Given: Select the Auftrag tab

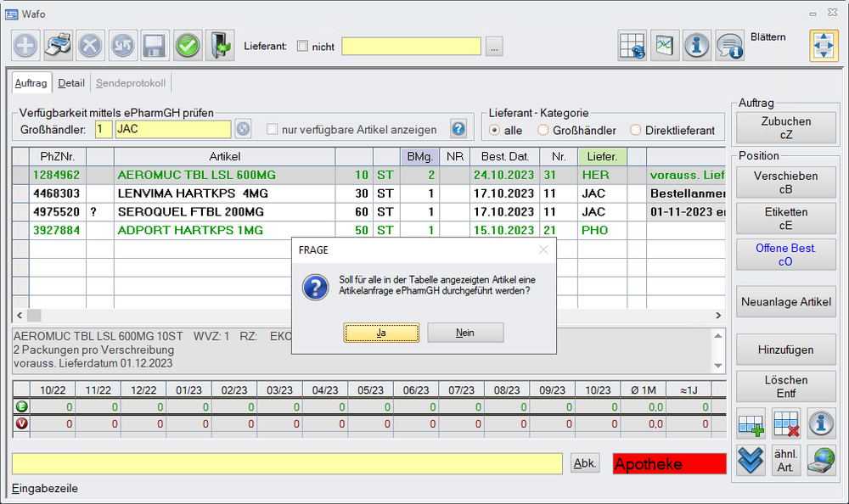Looking at the screenshot, I should 31,83.
